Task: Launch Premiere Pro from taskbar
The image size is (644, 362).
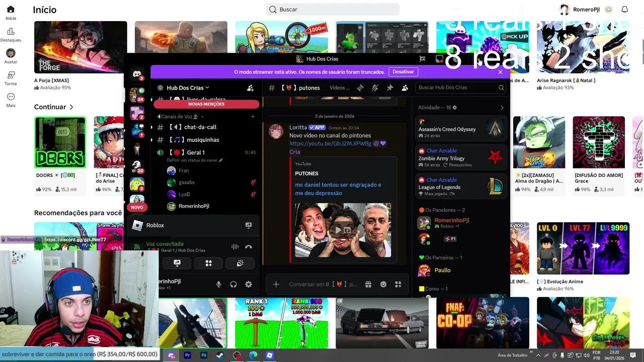Action: click(x=188, y=355)
